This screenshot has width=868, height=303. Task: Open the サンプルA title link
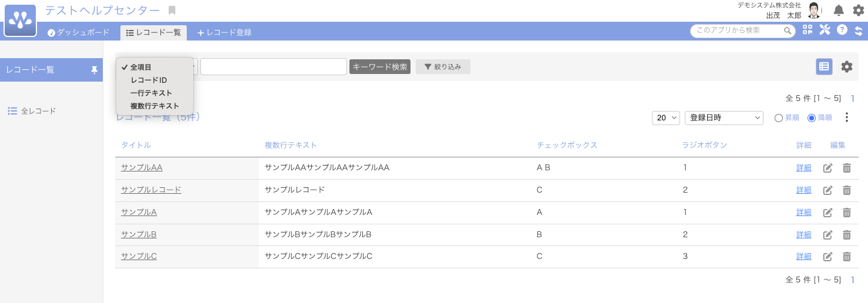click(x=139, y=213)
